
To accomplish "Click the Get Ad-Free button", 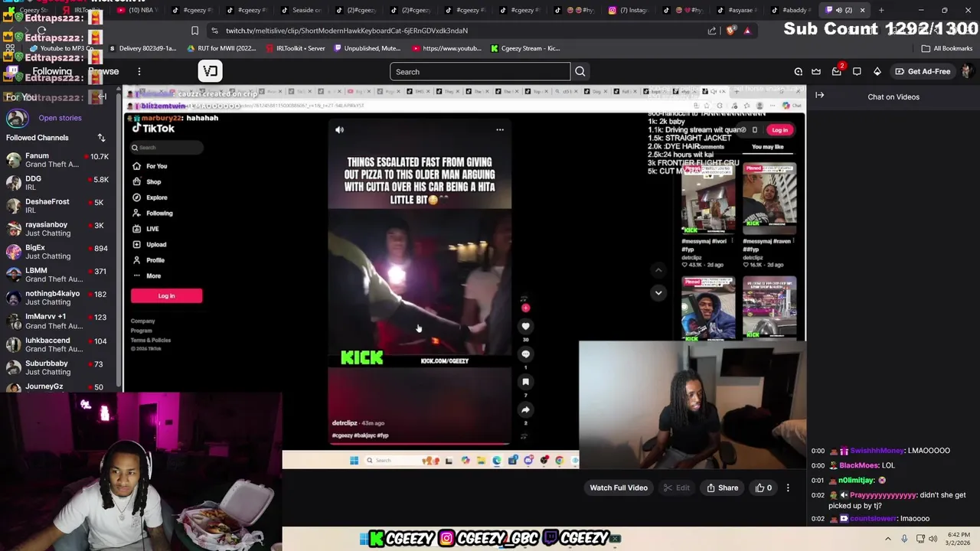I will click(922, 71).
